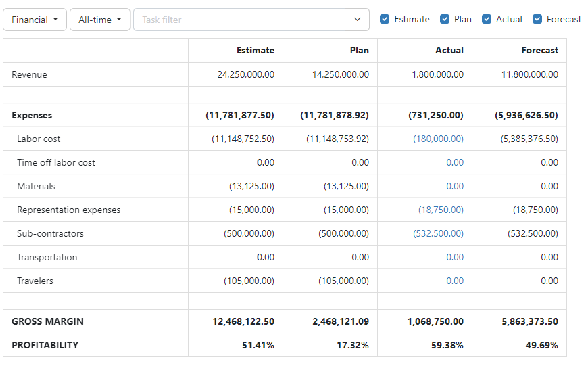Screen dimensions: 588x368
Task: Toggle the Plan checkbox
Action: click(x=445, y=19)
